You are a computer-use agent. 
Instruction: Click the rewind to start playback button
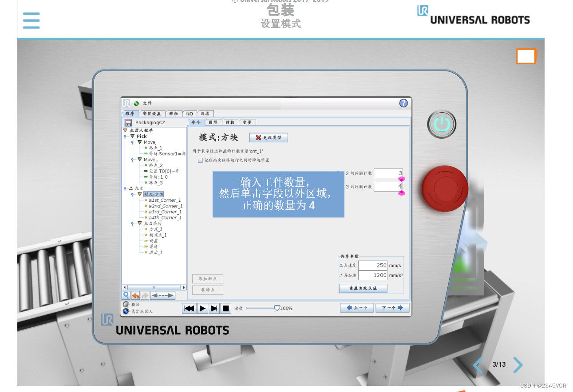pos(190,308)
